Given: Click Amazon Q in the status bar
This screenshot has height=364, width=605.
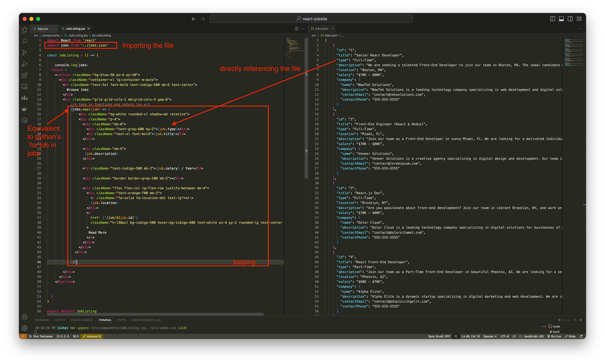Looking at the screenshot, I should 92,336.
